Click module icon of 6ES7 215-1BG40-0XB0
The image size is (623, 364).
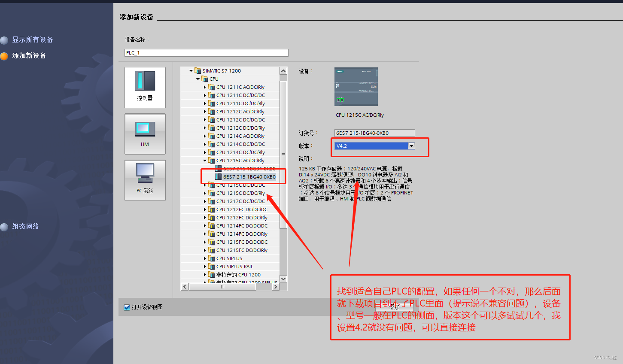[219, 176]
